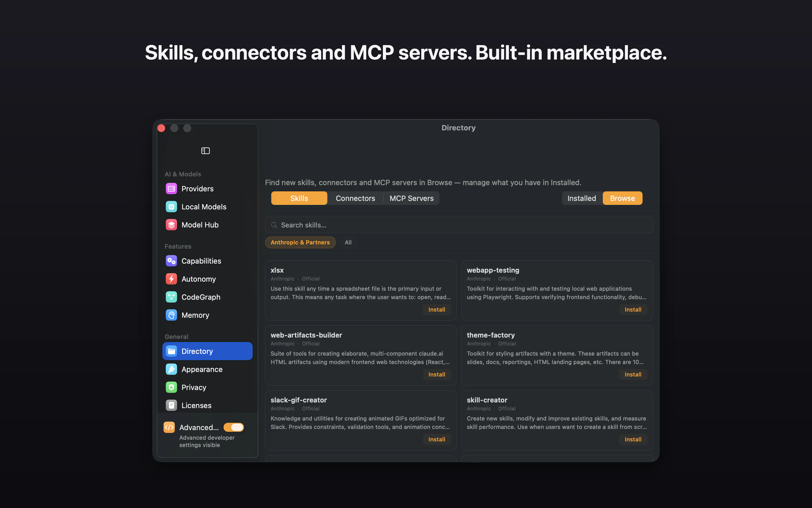Screen dimensions: 812x508
Task: Install the slack-gif-creator skill
Action: tap(436, 439)
